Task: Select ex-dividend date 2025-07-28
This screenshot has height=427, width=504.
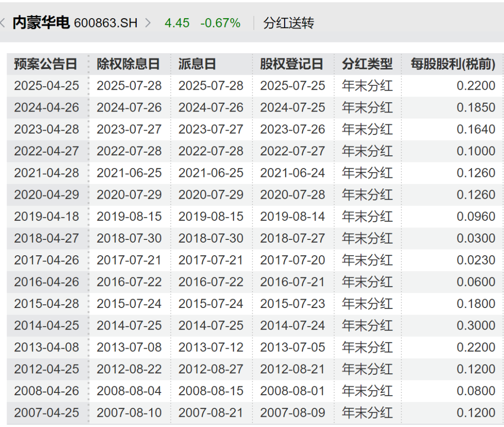Action: [129, 86]
